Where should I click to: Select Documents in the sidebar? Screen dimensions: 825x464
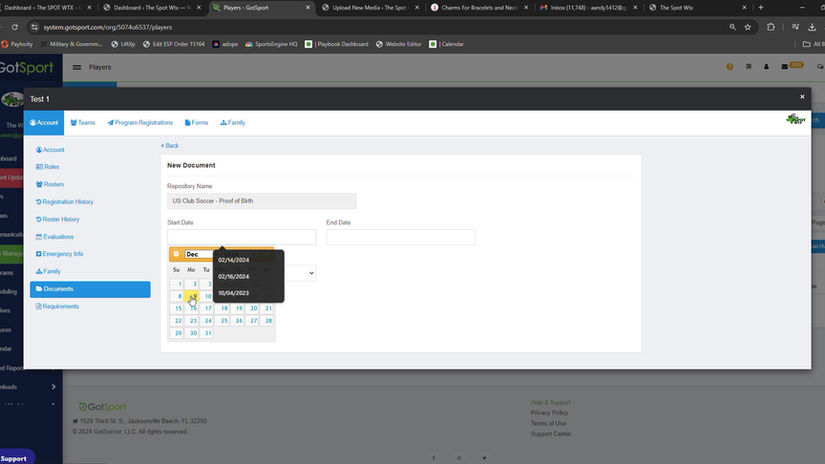coord(90,289)
